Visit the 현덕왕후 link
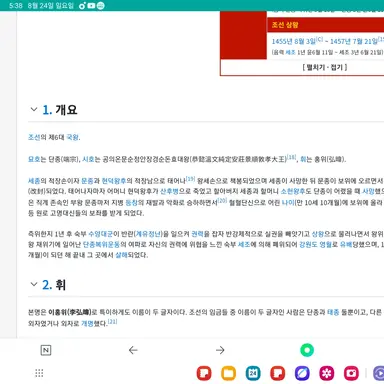 click(x=114, y=181)
